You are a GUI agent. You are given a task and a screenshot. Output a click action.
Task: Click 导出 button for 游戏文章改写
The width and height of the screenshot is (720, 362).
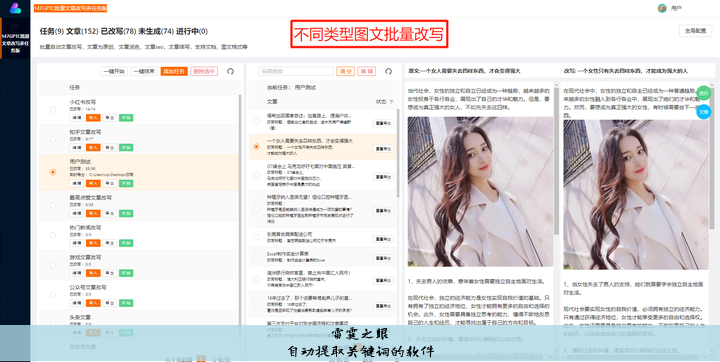pyautogui.click(x=110, y=273)
